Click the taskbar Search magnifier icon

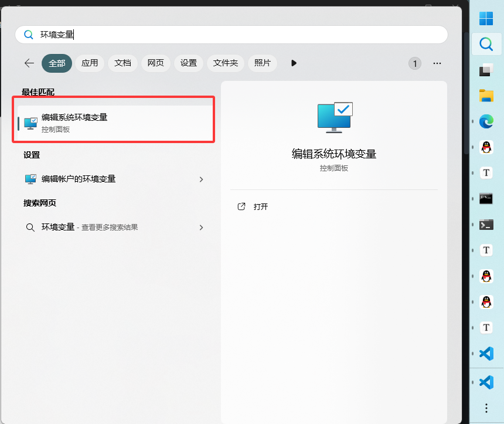click(486, 45)
